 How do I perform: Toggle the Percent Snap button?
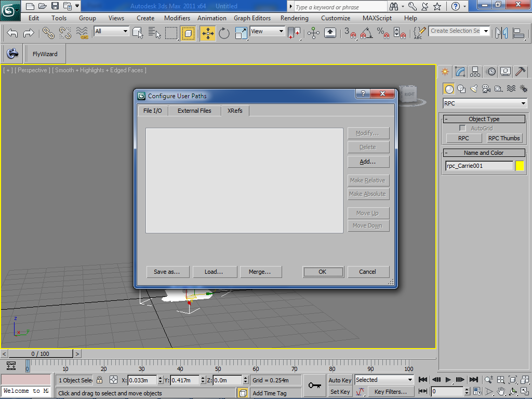(x=383, y=33)
